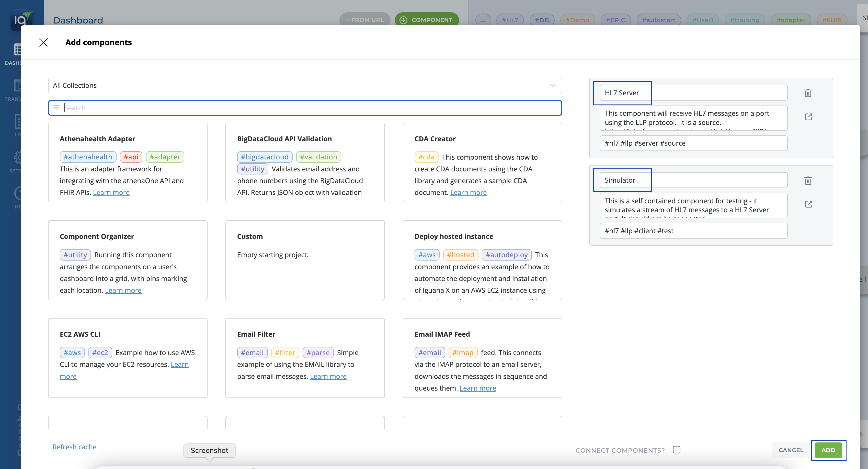This screenshot has width=868, height=469.
Task: Select #autostart tag filter in Dashboard
Action: (x=659, y=20)
